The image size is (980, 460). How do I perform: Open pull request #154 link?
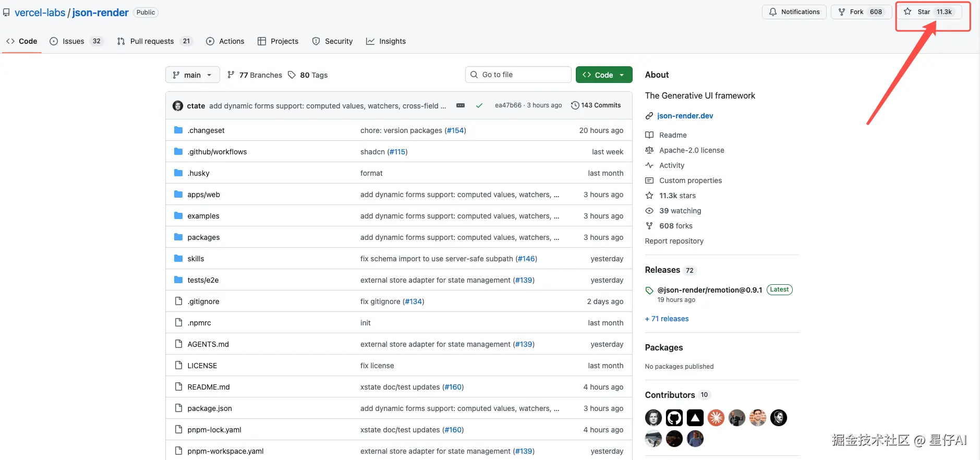[455, 130]
